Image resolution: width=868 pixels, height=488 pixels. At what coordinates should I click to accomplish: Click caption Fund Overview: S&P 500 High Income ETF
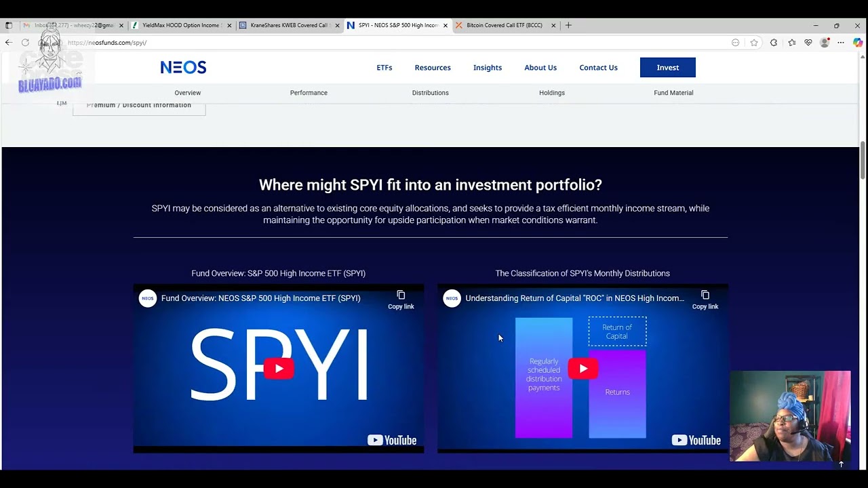(279, 273)
